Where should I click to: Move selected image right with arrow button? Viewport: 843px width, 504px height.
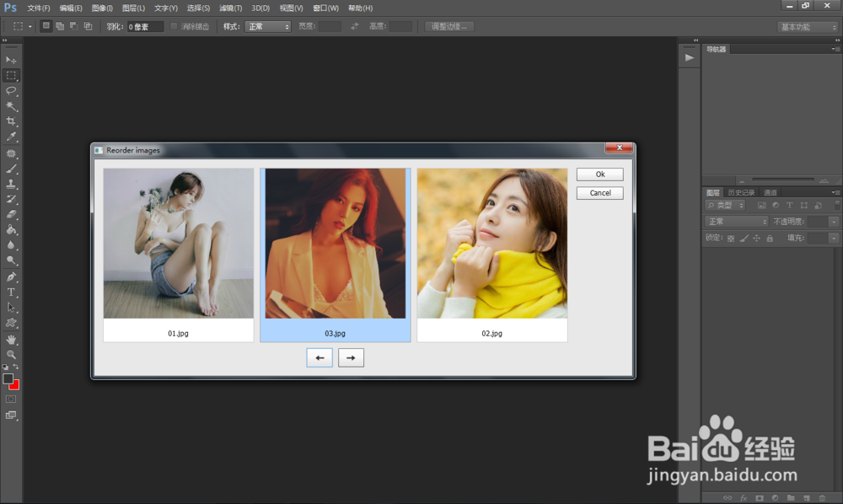tap(351, 358)
